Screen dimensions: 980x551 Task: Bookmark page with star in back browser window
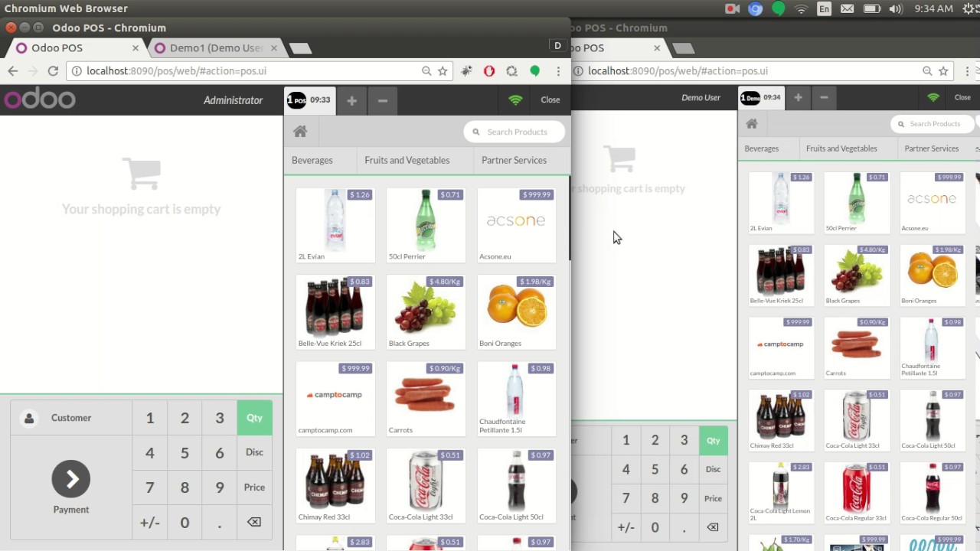click(x=944, y=70)
